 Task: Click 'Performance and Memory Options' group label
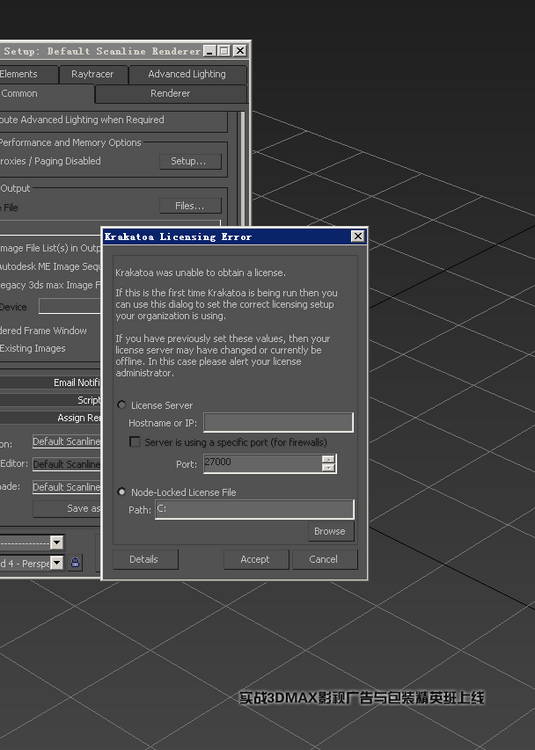(70, 143)
